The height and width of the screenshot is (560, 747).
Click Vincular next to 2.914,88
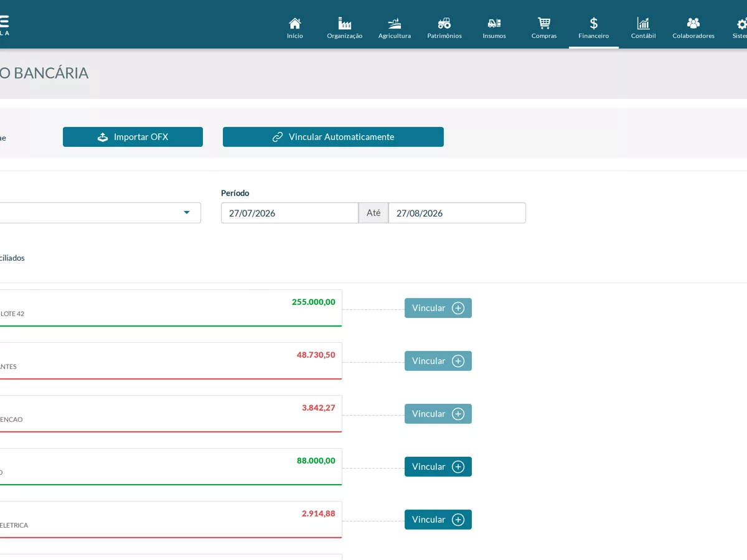(x=438, y=520)
